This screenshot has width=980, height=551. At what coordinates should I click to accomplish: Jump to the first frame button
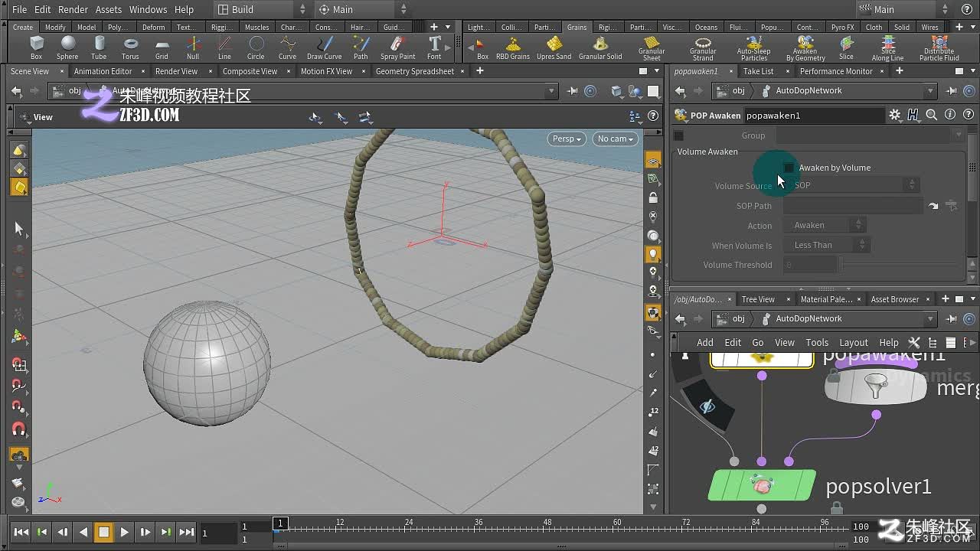click(x=21, y=532)
